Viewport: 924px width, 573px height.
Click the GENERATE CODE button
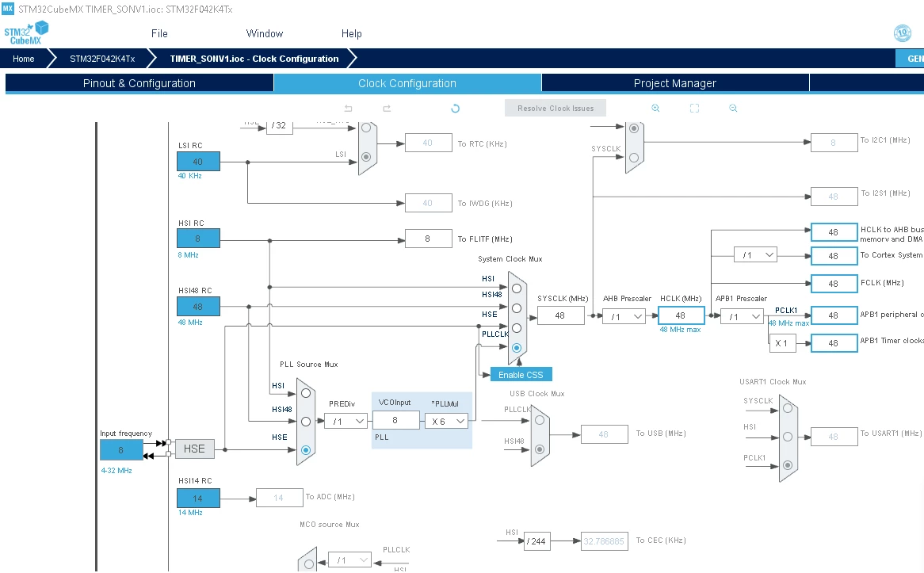pyautogui.click(x=911, y=59)
